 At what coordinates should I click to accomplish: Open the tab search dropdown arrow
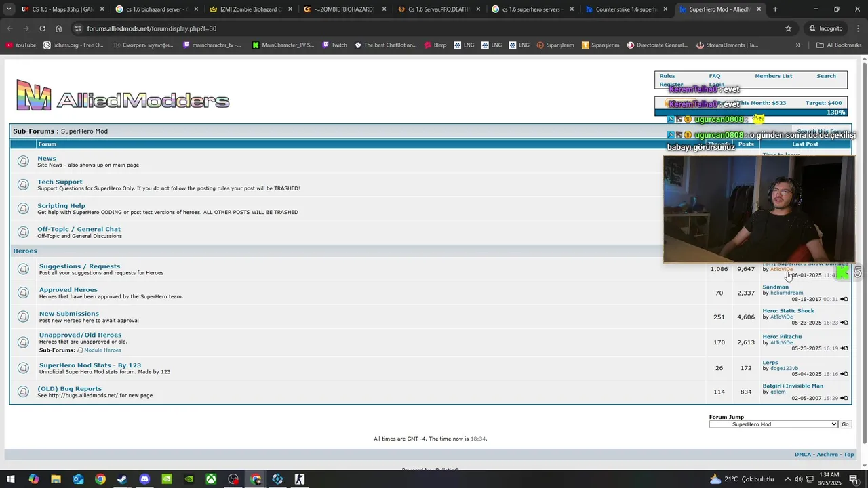[x=9, y=9]
